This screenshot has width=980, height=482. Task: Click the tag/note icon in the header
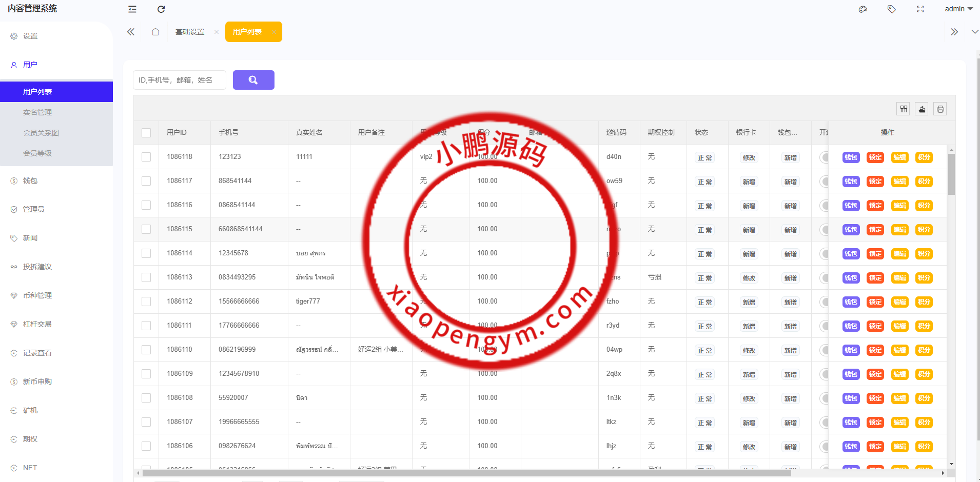pos(892,9)
